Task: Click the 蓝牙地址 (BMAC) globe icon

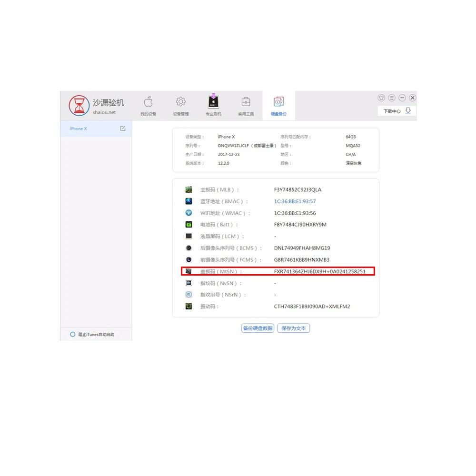Action: pyautogui.click(x=189, y=201)
